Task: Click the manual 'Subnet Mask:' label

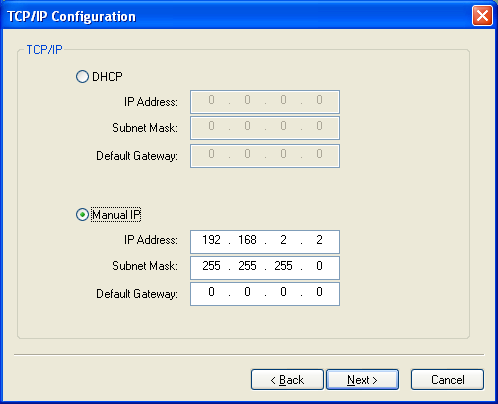Action: pyautogui.click(x=145, y=266)
